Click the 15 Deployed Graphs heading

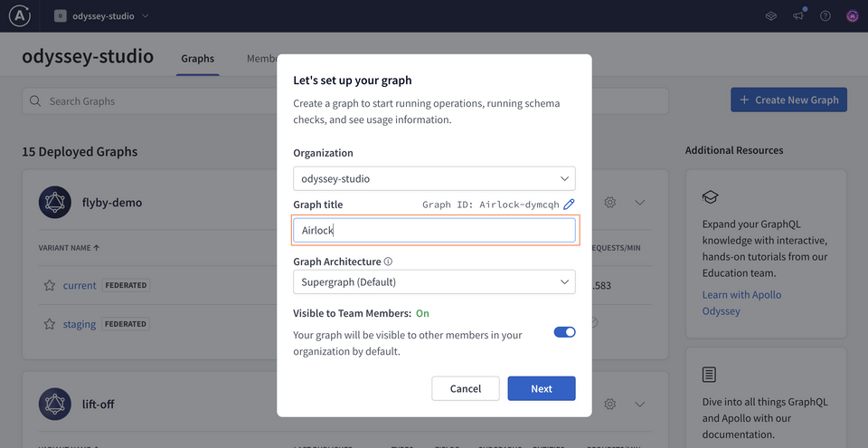point(80,151)
